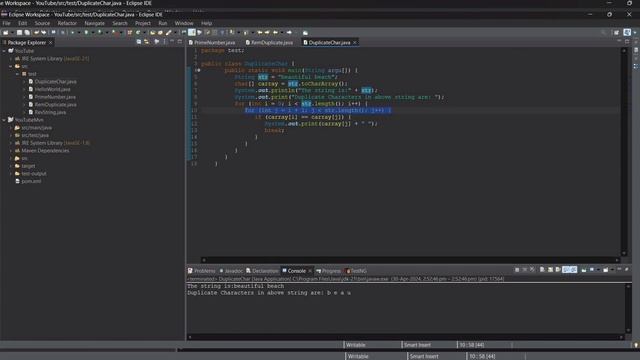The width and height of the screenshot is (640, 360).
Task: Toggle Mark Occurrences highlighted toolbar button
Action: [x=192, y=32]
